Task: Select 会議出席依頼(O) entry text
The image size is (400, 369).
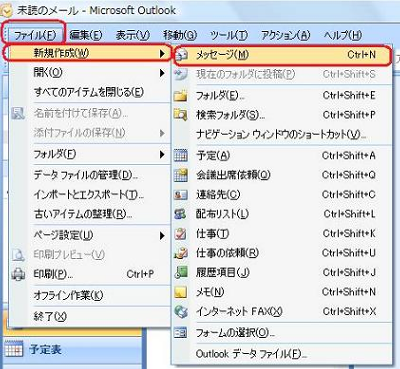Action: 233,175
